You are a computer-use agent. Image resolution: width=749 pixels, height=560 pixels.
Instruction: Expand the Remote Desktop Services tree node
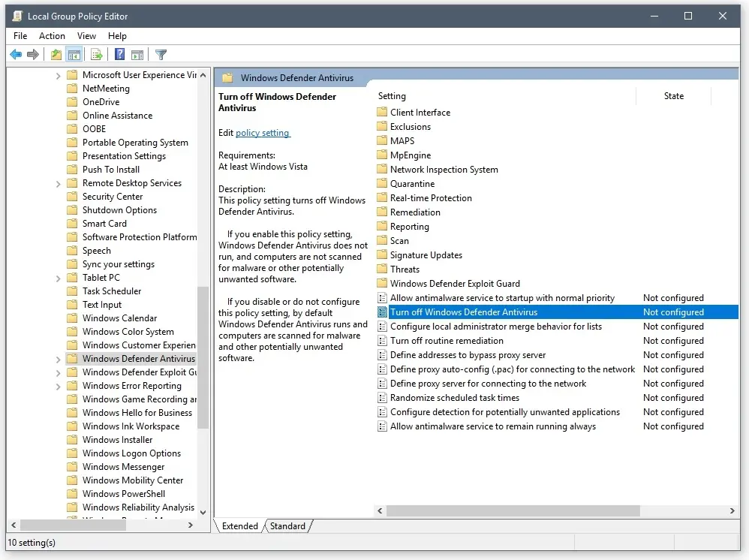[x=58, y=183]
